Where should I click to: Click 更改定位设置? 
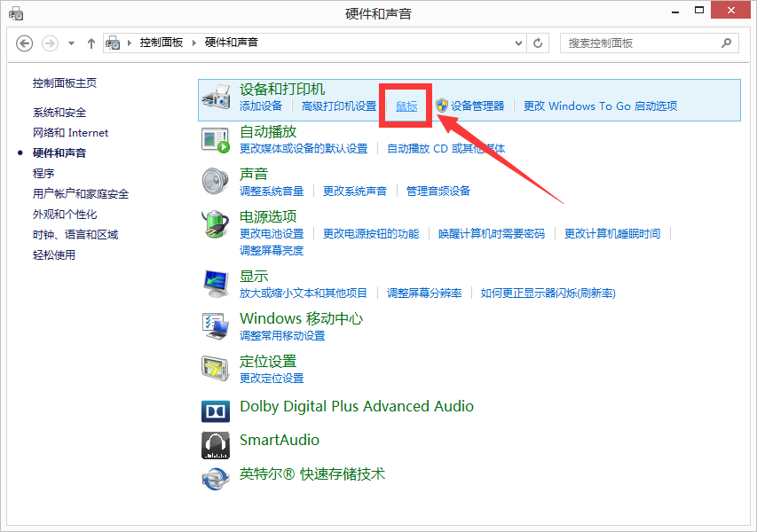(x=272, y=378)
